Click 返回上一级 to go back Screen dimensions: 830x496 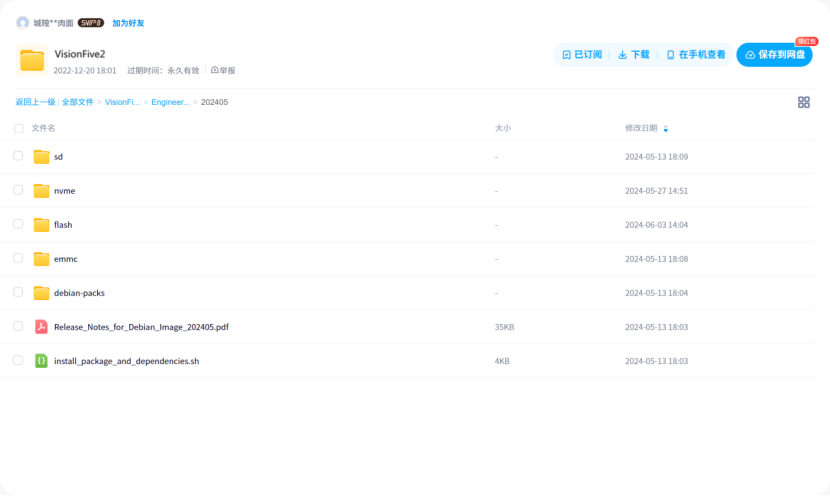point(35,102)
